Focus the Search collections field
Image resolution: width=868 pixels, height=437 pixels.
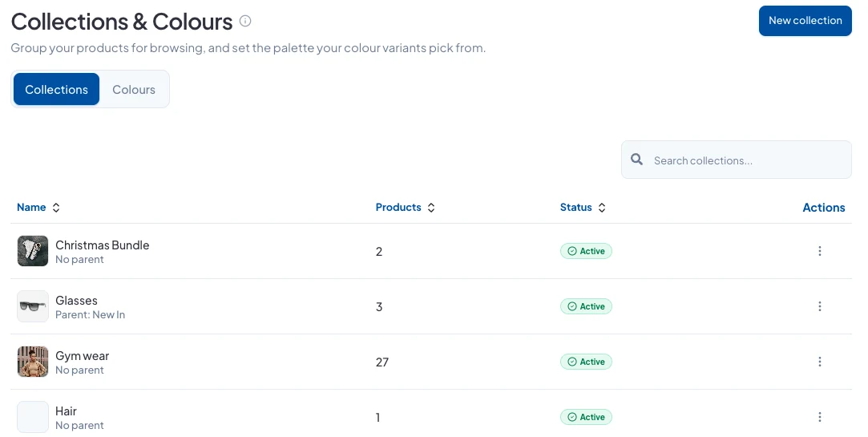tap(737, 160)
